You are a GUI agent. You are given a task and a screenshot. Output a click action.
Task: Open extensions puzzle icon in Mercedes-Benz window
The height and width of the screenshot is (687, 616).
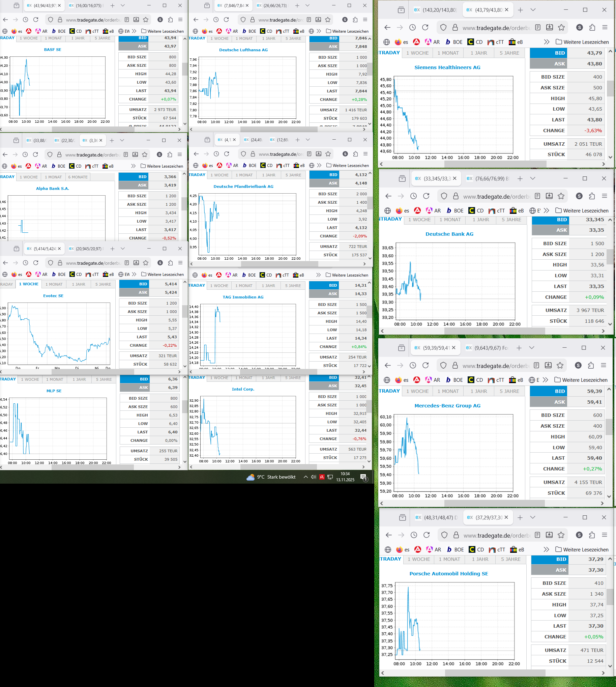591,365
